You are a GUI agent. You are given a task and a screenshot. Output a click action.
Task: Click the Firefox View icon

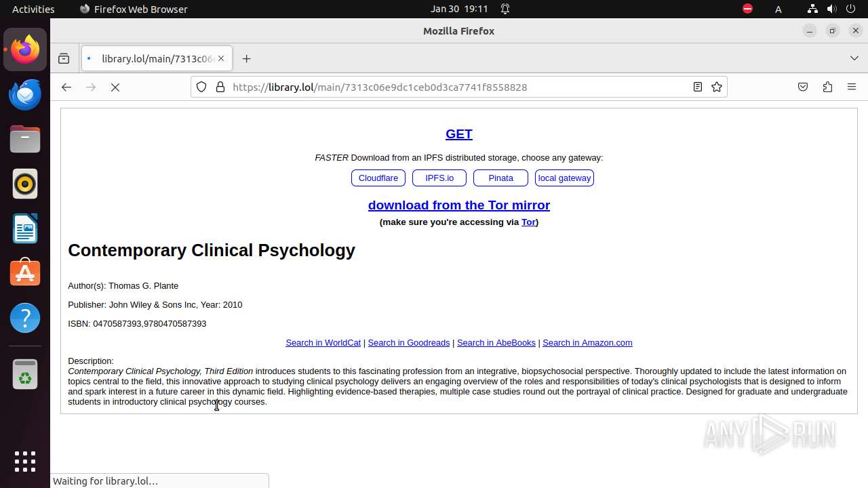point(64,59)
